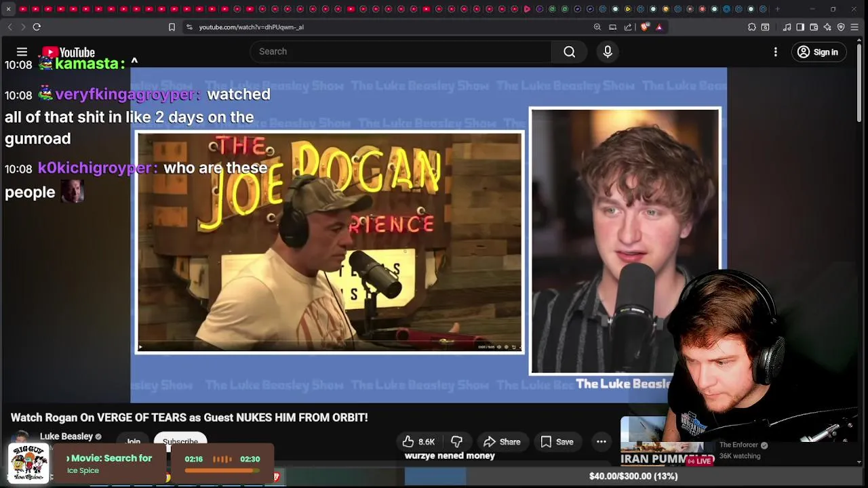Click the page vertical scrollbar thumb
Image resolution: width=868 pixels, height=488 pixels.
coord(859,85)
